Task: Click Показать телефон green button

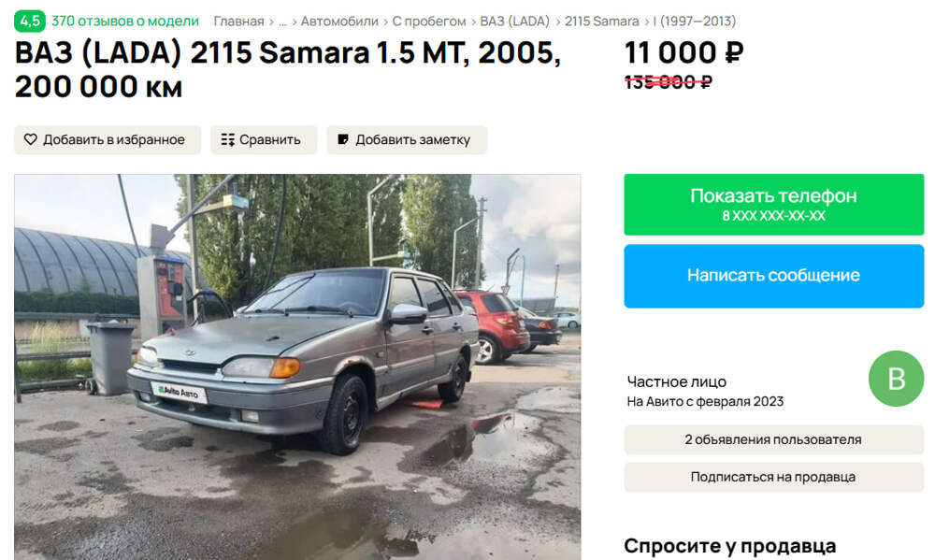Action: 773,205
